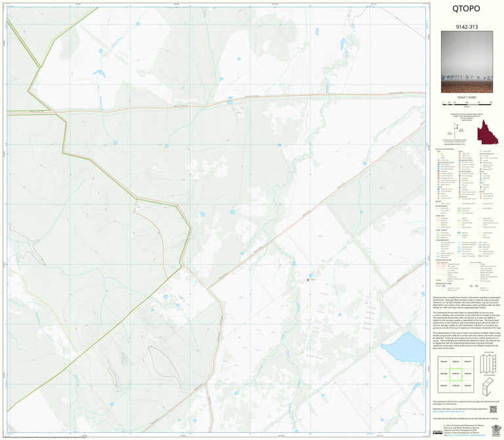Click the QR code near metadata text
This screenshot has height=440, width=504.
pos(493,409)
